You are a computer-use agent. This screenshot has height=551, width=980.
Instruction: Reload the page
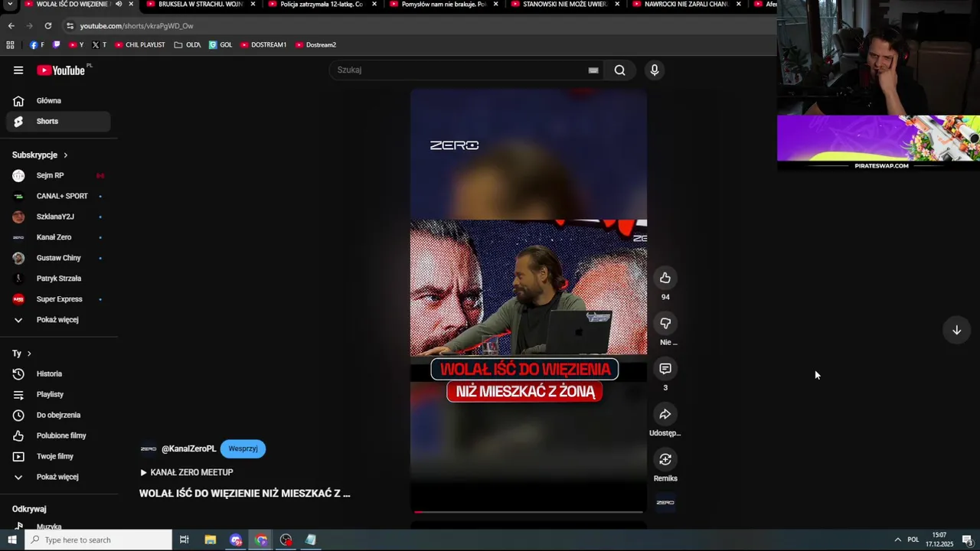click(47, 26)
